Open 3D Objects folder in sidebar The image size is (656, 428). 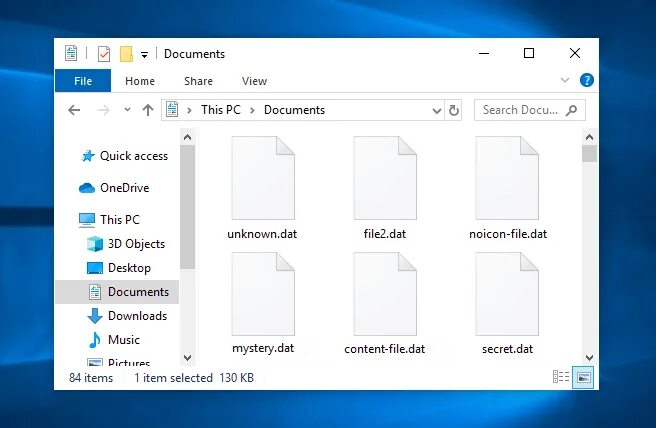click(x=126, y=244)
